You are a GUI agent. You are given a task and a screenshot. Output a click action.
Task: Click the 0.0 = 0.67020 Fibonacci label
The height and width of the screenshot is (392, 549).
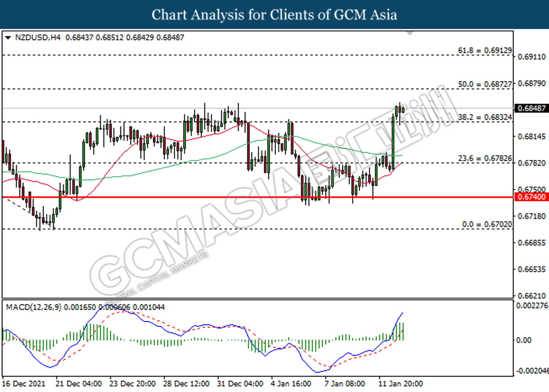pos(487,224)
